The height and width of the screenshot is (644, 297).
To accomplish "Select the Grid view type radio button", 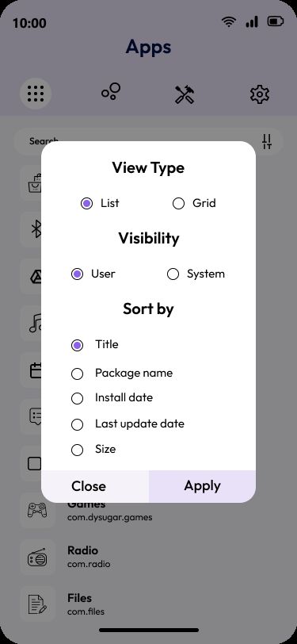I will coord(178,203).
